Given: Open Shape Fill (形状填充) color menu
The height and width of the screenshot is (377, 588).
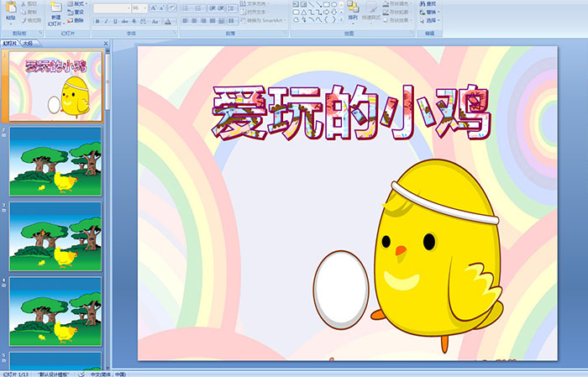Looking at the screenshot, I should [x=397, y=3].
